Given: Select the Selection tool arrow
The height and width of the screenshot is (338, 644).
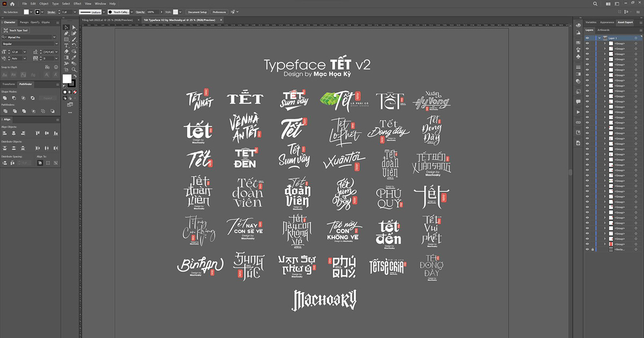Looking at the screenshot, I should 66,27.
